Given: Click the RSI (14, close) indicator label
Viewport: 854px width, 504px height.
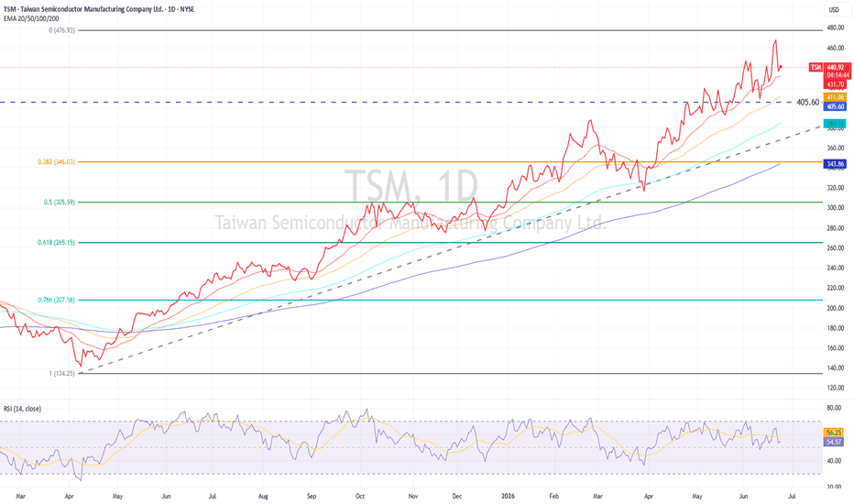Looking at the screenshot, I should (x=22, y=409).
